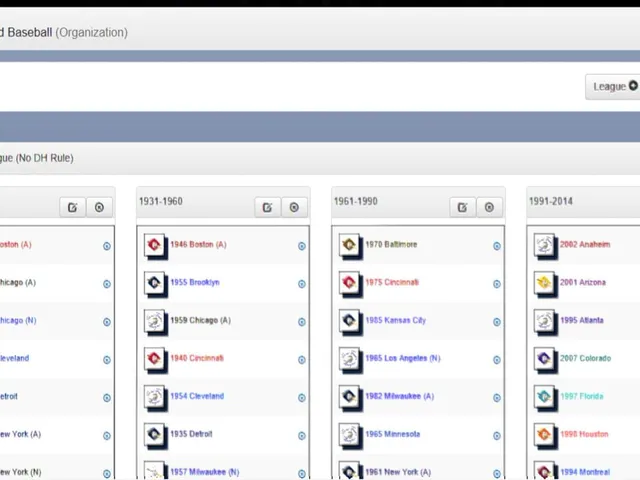Open the 1970 Baltimore team link
The image size is (640, 480).
[x=391, y=244]
